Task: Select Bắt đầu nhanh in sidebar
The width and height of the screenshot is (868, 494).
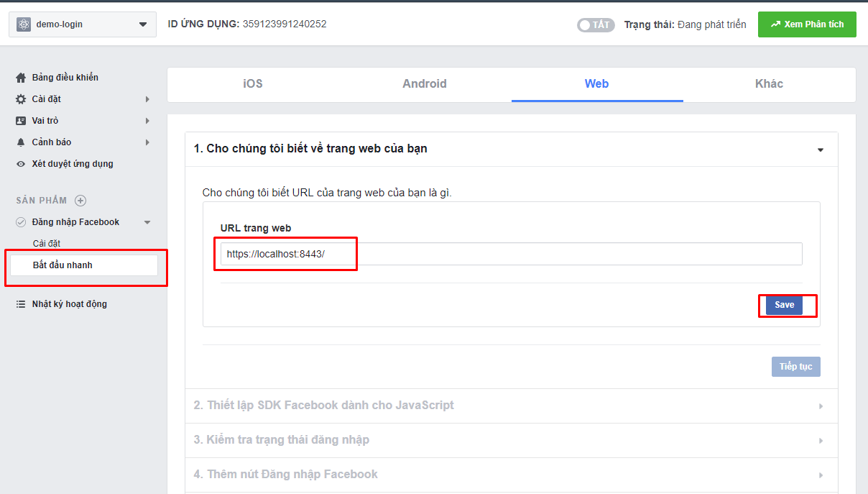Action: coord(83,265)
